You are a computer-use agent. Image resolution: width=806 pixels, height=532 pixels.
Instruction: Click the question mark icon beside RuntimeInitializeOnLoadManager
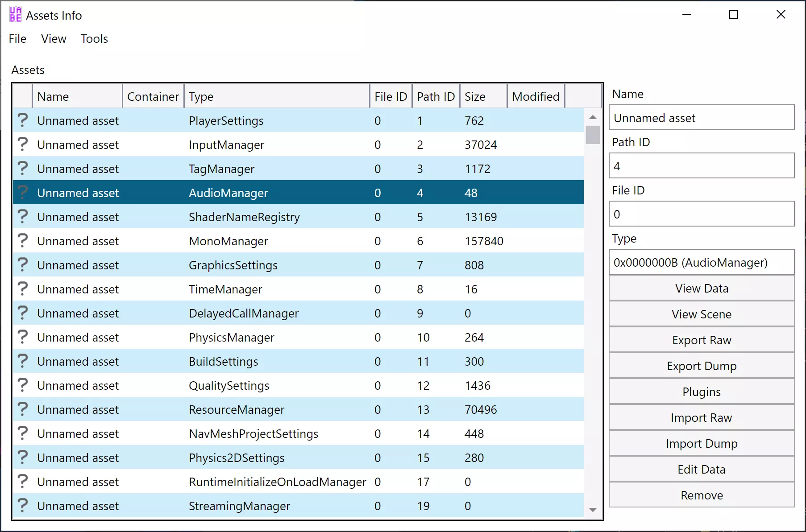tap(23, 482)
